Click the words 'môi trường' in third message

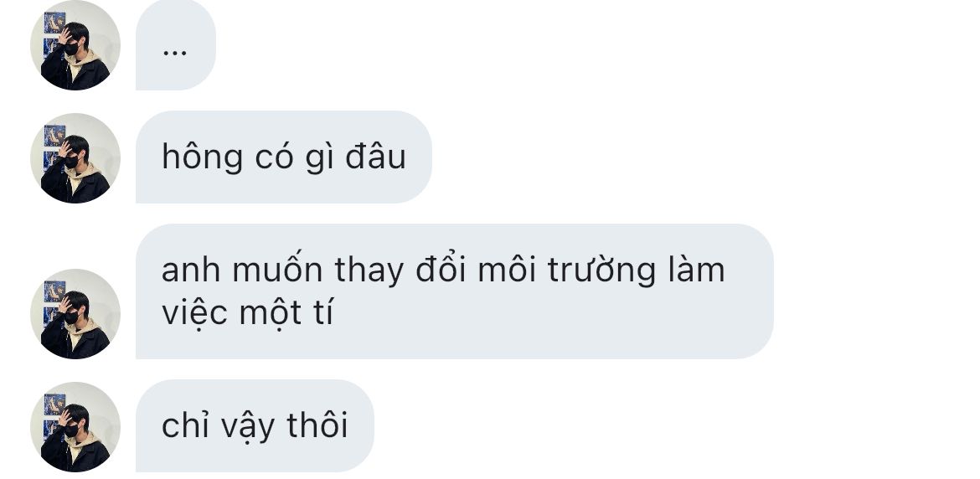click(567, 270)
